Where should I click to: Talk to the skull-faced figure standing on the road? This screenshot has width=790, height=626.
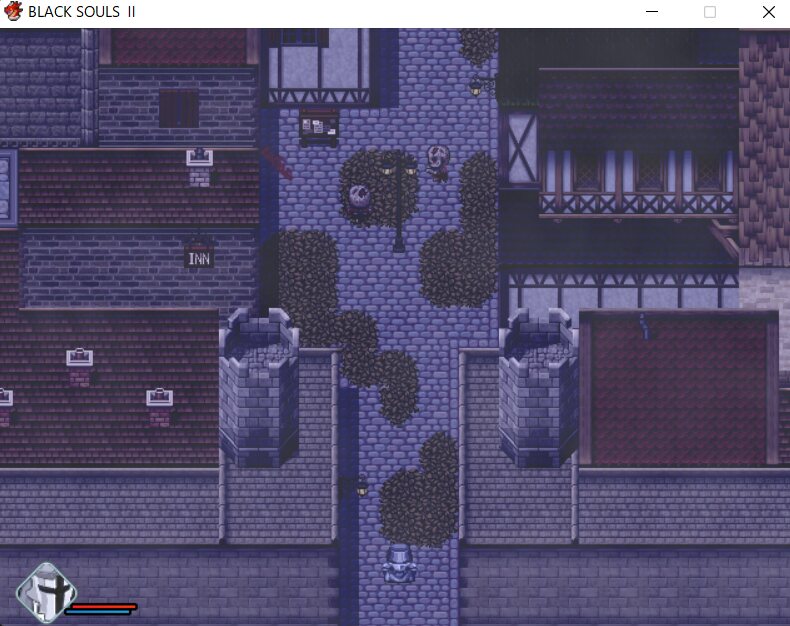[x=438, y=162]
